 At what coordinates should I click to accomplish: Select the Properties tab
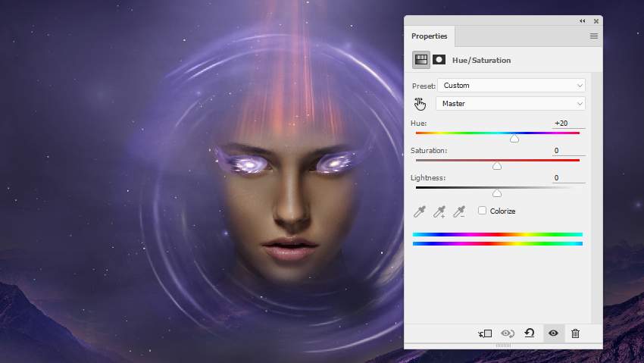pos(429,36)
